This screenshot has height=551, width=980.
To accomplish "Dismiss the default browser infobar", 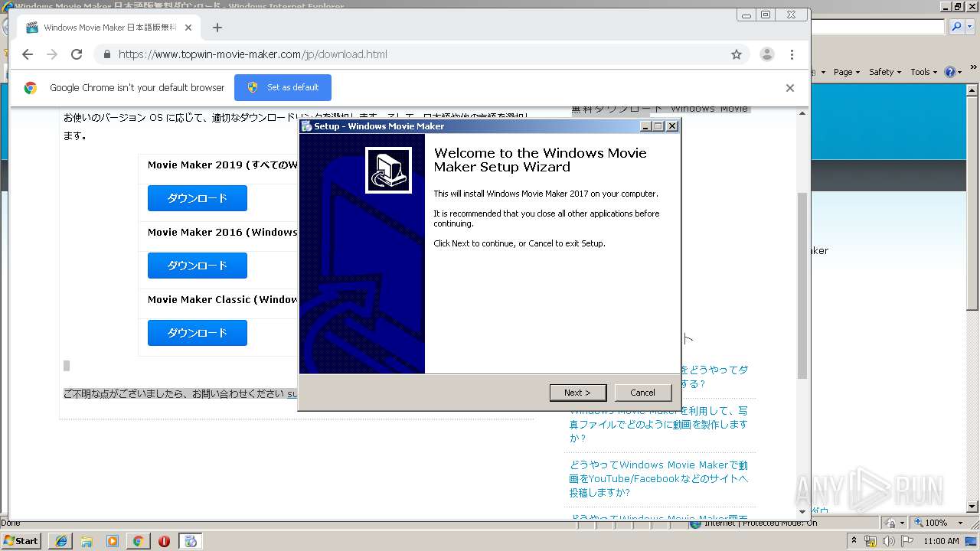I will pyautogui.click(x=789, y=88).
